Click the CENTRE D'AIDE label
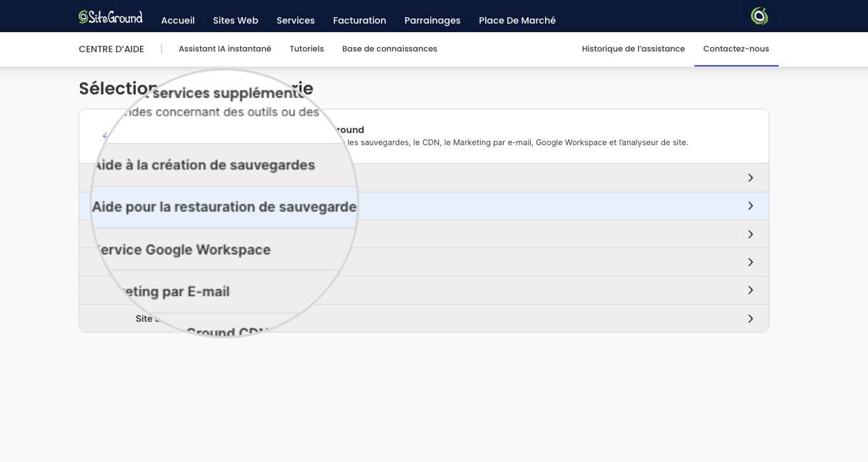Viewport: 868px width, 462px height. click(x=111, y=49)
